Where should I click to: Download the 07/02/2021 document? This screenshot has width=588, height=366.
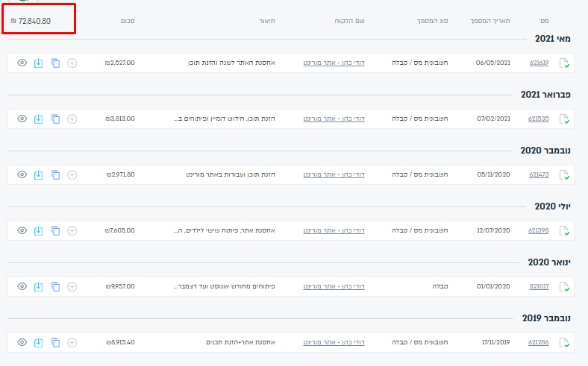pos(38,119)
